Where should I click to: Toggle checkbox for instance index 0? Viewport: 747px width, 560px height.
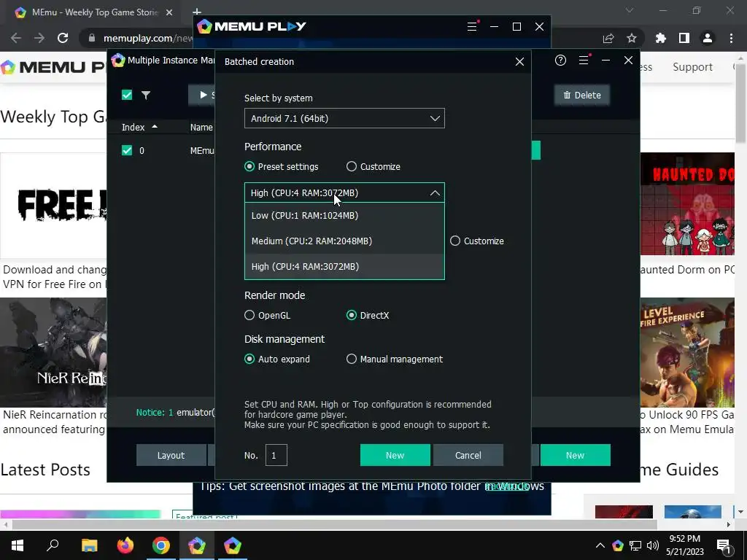(127, 150)
